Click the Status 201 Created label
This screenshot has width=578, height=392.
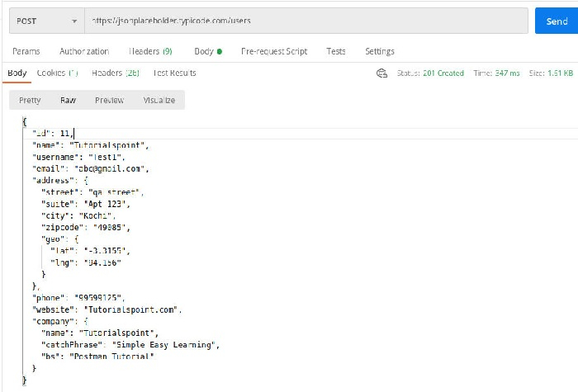pos(430,73)
